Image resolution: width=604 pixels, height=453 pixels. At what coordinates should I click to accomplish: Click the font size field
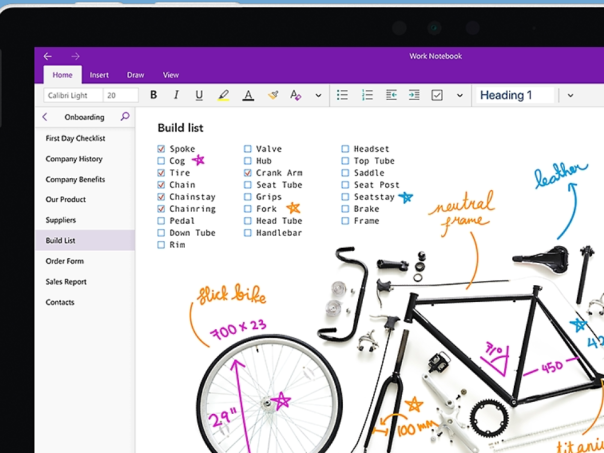121,95
